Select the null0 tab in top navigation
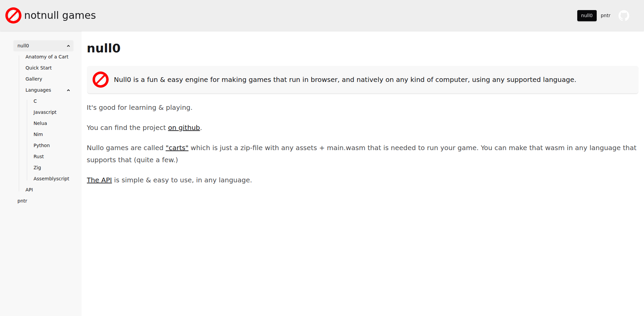This screenshot has height=316, width=644. pyautogui.click(x=587, y=15)
